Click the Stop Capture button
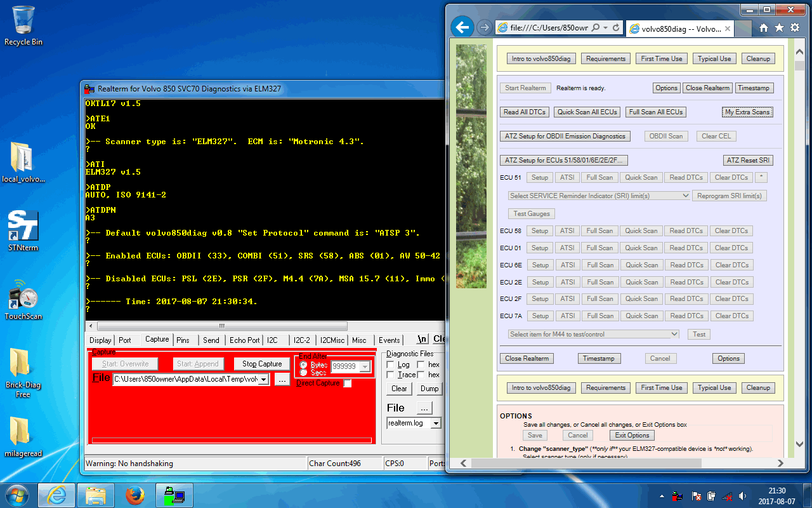 coord(262,364)
